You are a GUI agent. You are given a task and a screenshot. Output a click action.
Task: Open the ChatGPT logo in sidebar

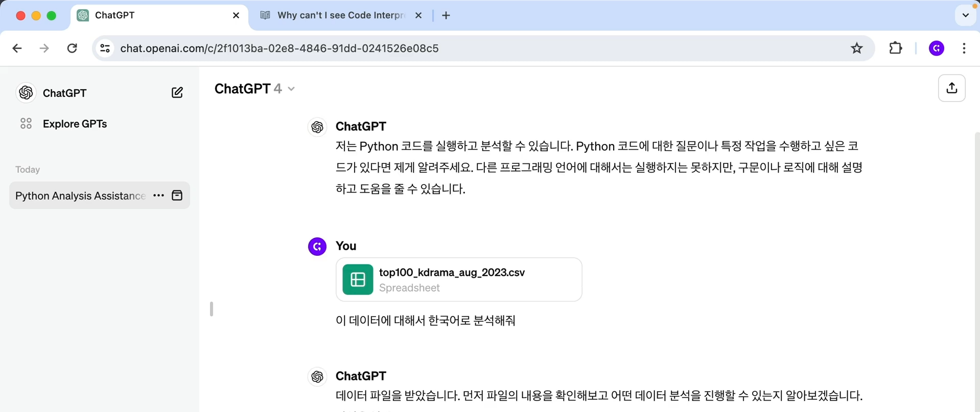(x=26, y=92)
